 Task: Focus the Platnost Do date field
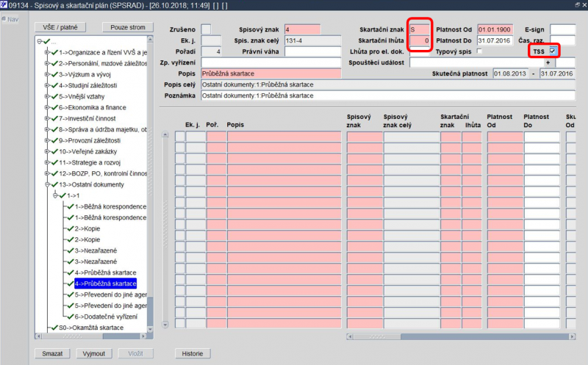495,40
